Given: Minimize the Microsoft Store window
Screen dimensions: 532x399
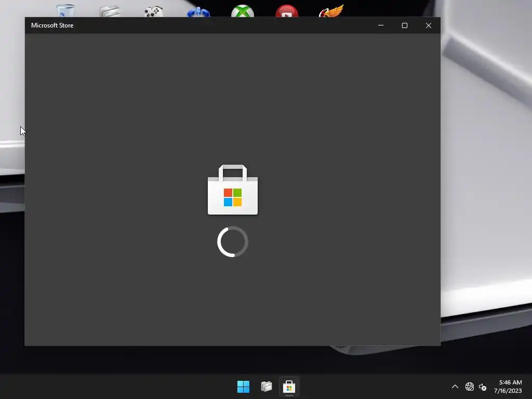Looking at the screenshot, I should coord(381,25).
